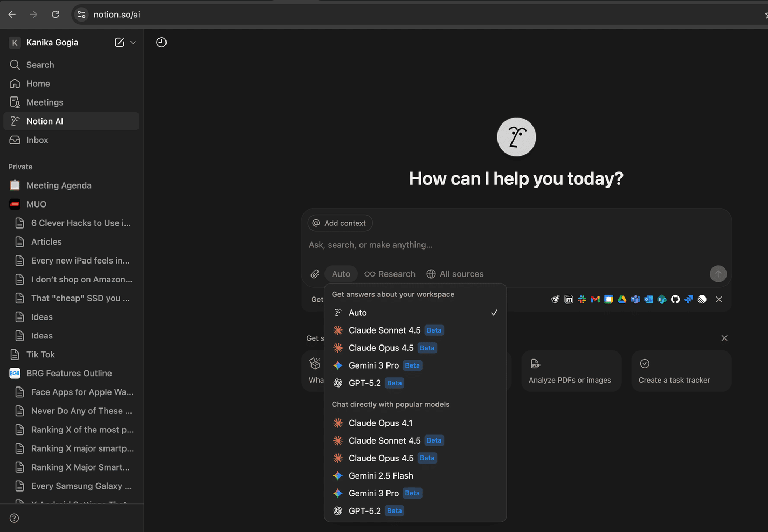
Task: Select Notion AI in the sidebar
Action: (71, 121)
